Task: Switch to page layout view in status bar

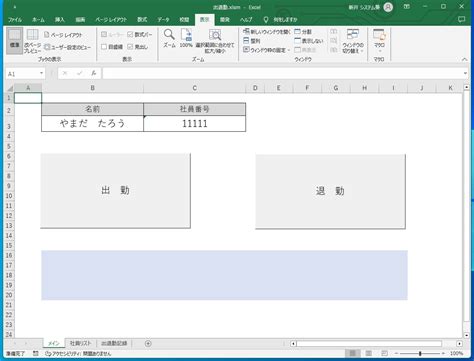Action: click(x=369, y=353)
